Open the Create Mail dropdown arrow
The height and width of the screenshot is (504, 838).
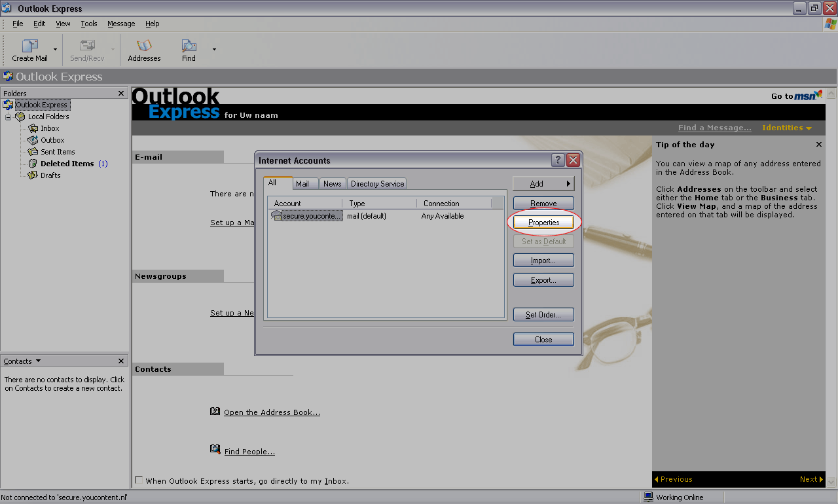(55, 50)
